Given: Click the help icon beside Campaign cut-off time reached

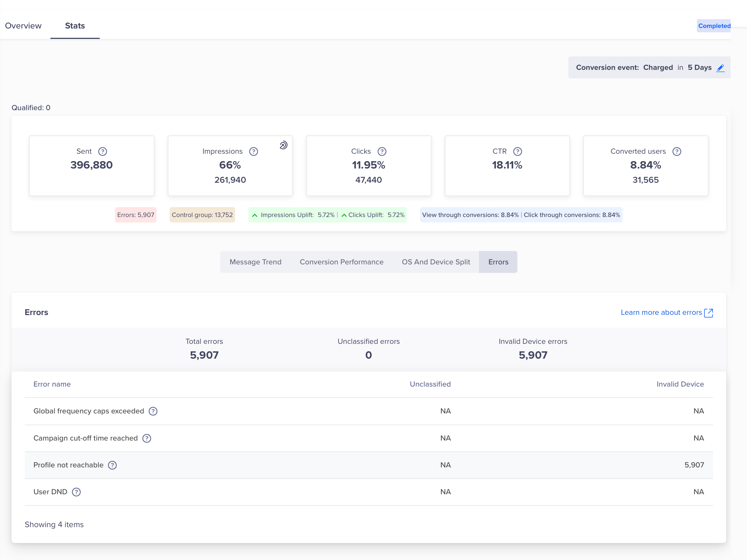Looking at the screenshot, I should click(x=147, y=438).
